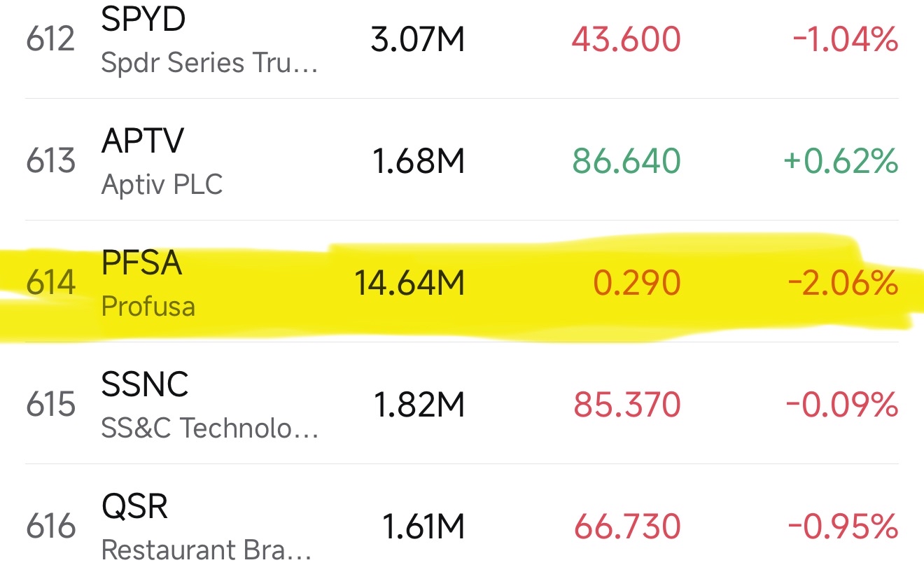Click the Profusa company name
Viewport: 924px width, 579px height.
pos(148,307)
